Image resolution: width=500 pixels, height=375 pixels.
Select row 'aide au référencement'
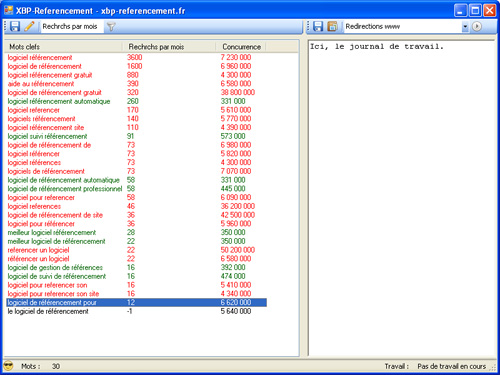(136, 84)
